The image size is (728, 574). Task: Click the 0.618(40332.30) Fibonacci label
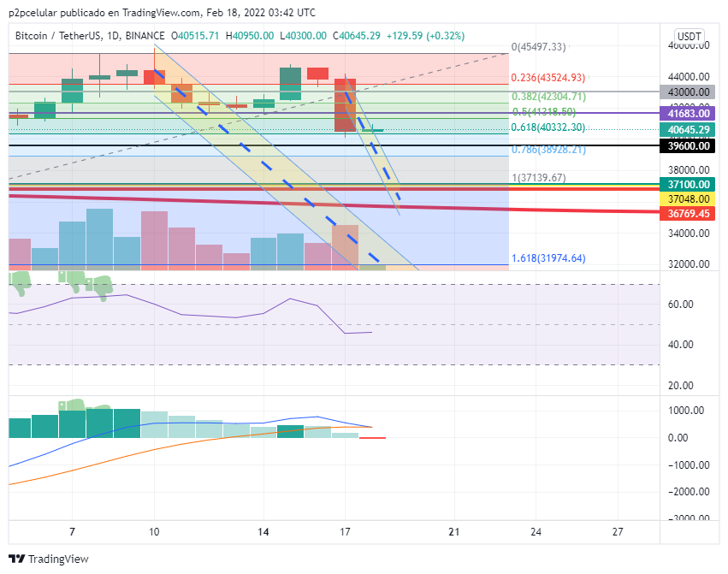point(547,127)
